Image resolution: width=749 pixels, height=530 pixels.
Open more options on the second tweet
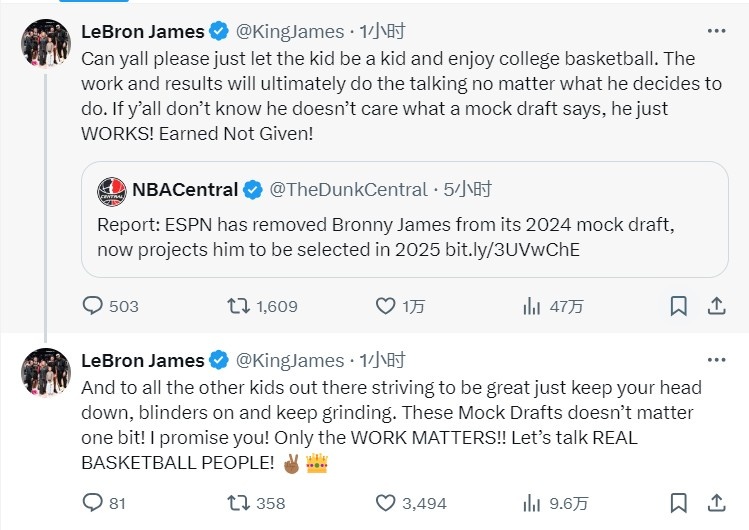coord(716,360)
